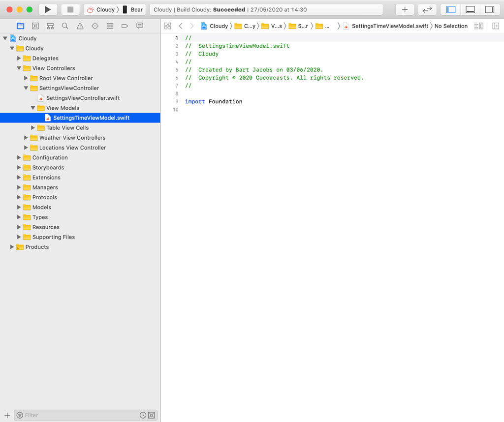
Task: Open the Bear destination selector
Action: [136, 9]
